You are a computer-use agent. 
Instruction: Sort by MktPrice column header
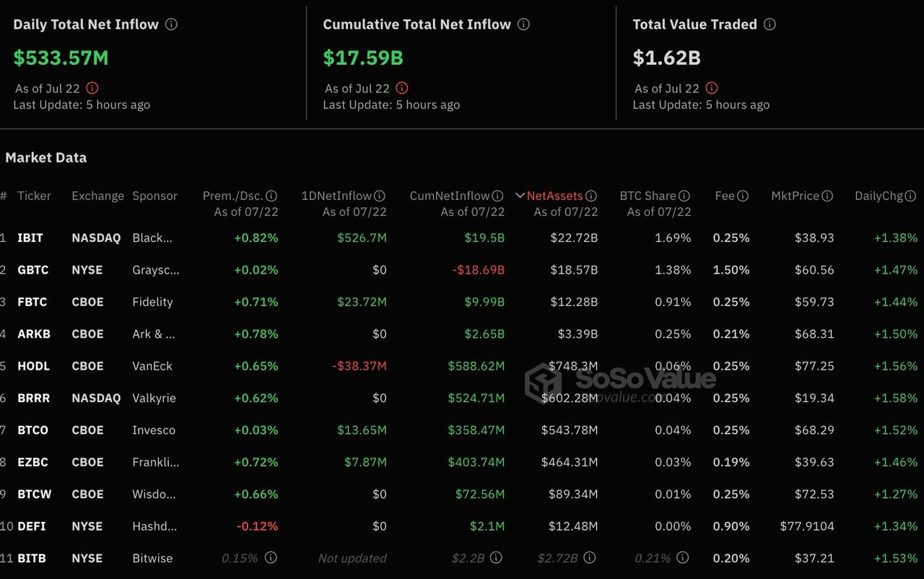point(795,196)
